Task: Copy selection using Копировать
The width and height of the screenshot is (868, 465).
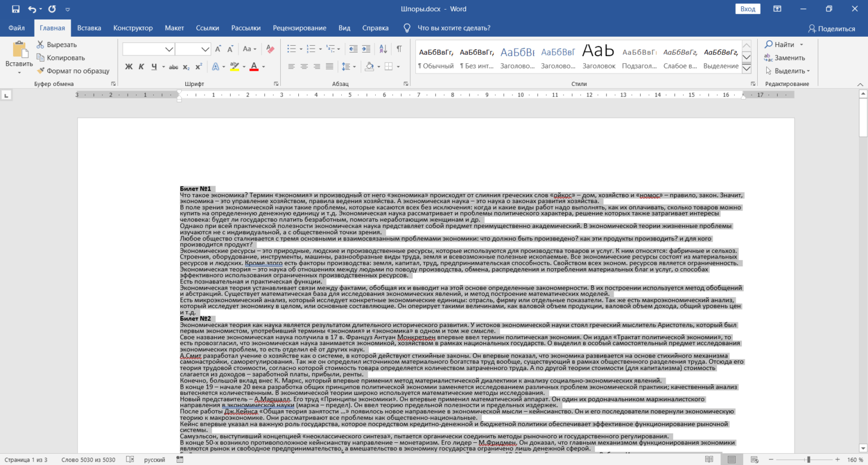Action: click(x=60, y=58)
